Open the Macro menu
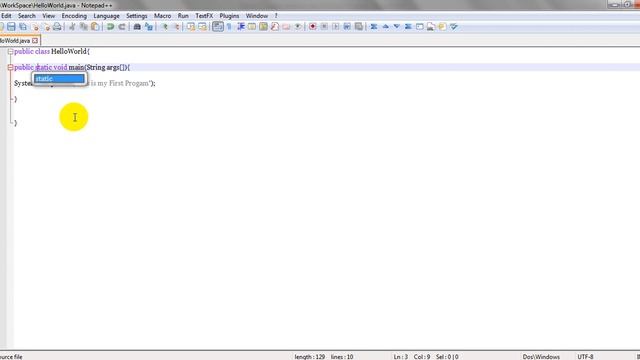The height and width of the screenshot is (360, 640). (x=162, y=16)
